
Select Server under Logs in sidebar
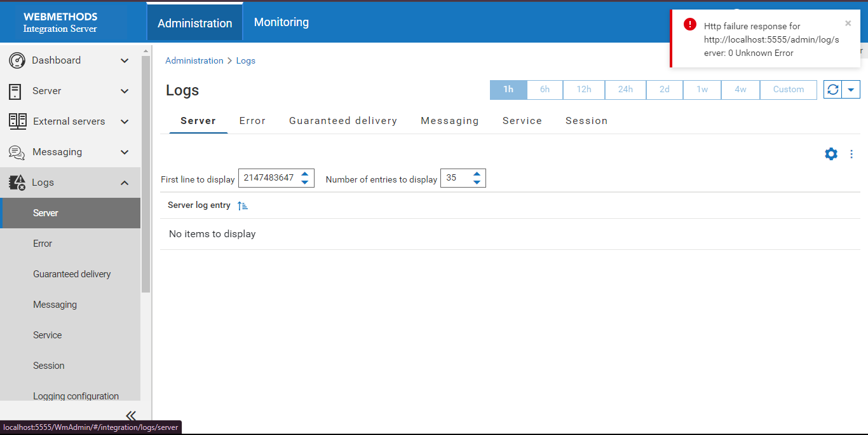(70, 213)
